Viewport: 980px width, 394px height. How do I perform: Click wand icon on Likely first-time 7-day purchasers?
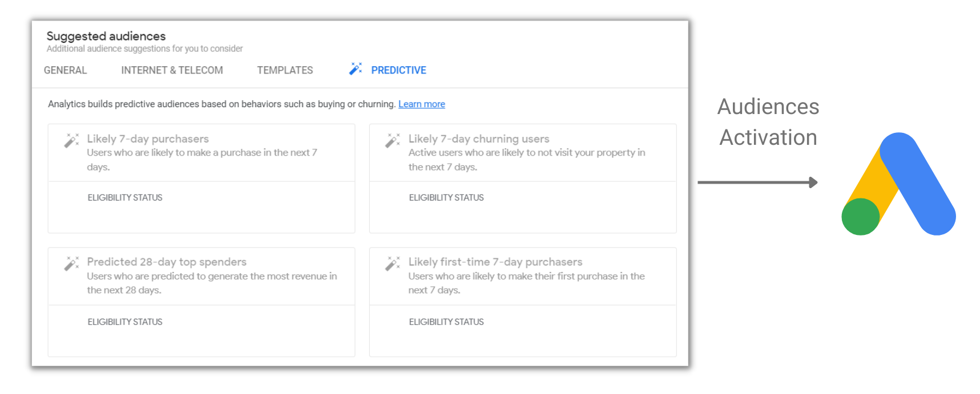tap(393, 263)
